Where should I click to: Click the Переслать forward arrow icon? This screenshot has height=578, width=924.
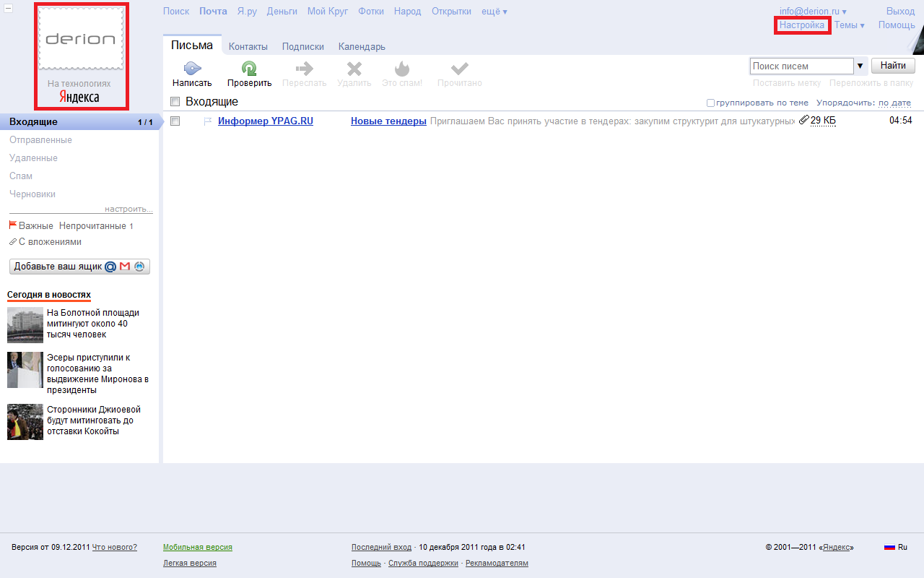(x=304, y=69)
